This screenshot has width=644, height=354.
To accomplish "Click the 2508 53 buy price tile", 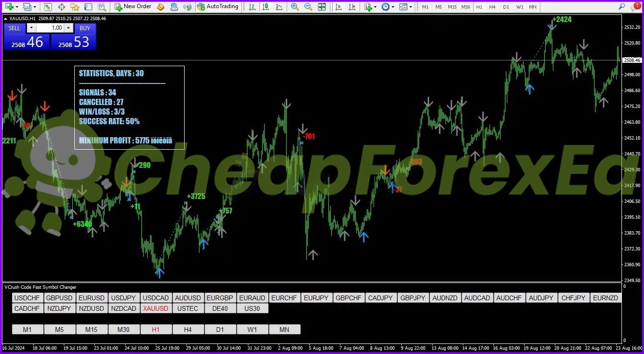I will pos(73,42).
